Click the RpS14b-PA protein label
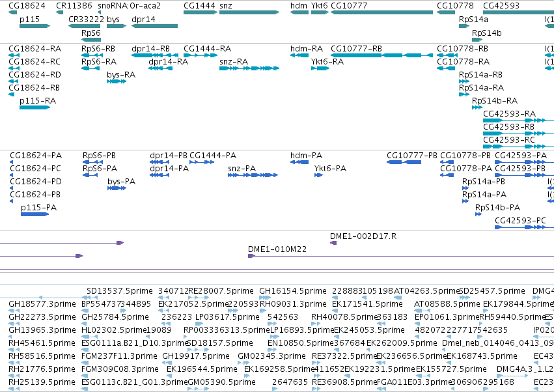This screenshot has height=392, width=554. pos(497,208)
